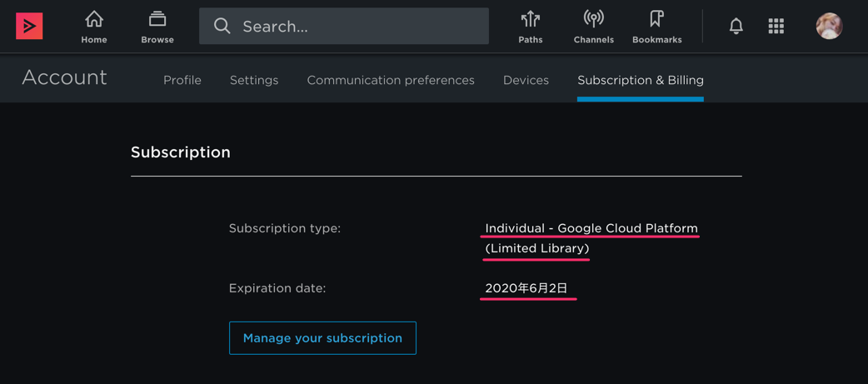Open the Bookmarks icon
Screen dimensions: 868x384
click(656, 19)
